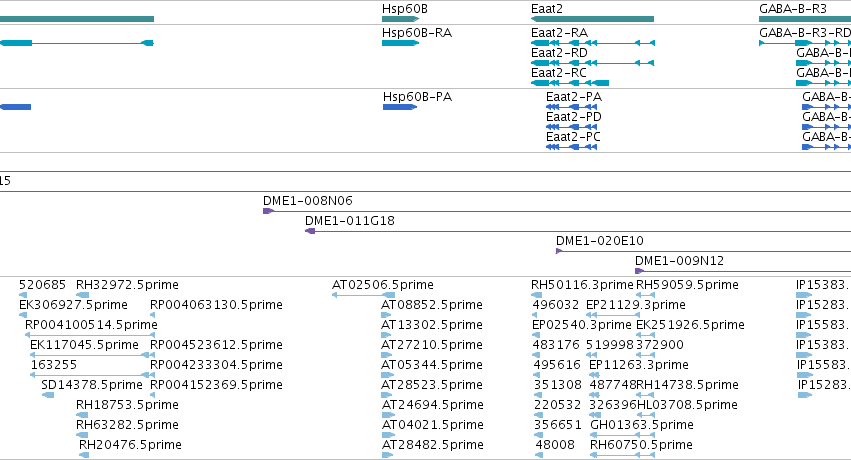Open the AT13302.5prime EST label
Screen dimensions: 851x460
coord(432,325)
